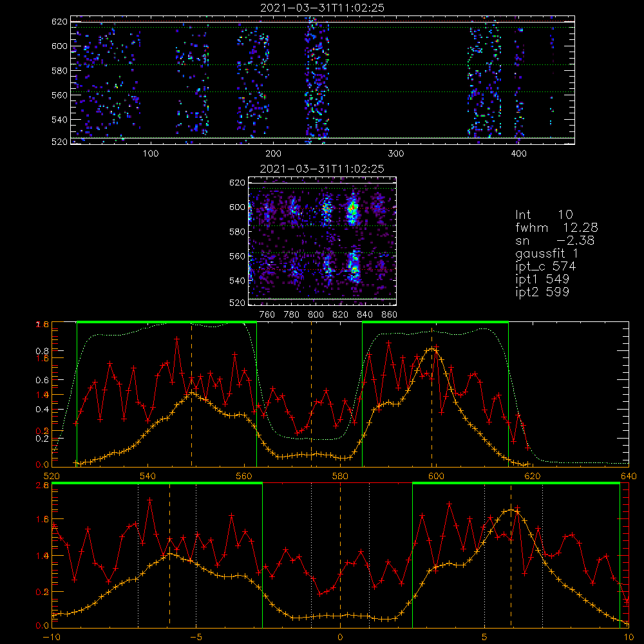Click the wide top detector image
Screen dimensions: 644x644
click(323, 80)
